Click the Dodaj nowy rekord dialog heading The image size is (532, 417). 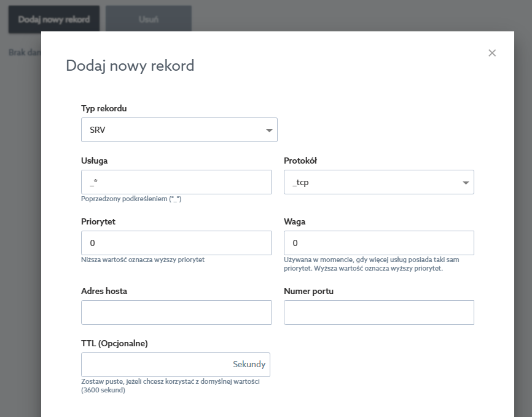pos(130,65)
